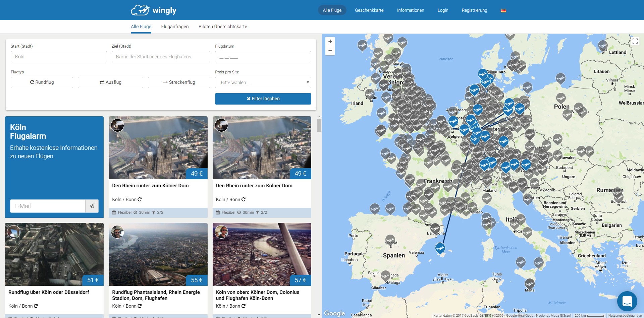Open the Geschenkkarte menu item
Image resolution: width=644 pixels, height=318 pixels.
point(369,10)
